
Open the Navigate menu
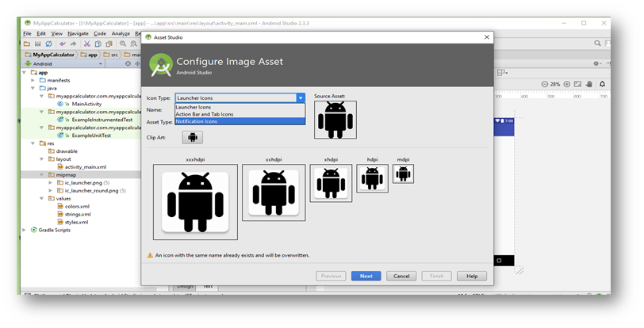click(78, 33)
